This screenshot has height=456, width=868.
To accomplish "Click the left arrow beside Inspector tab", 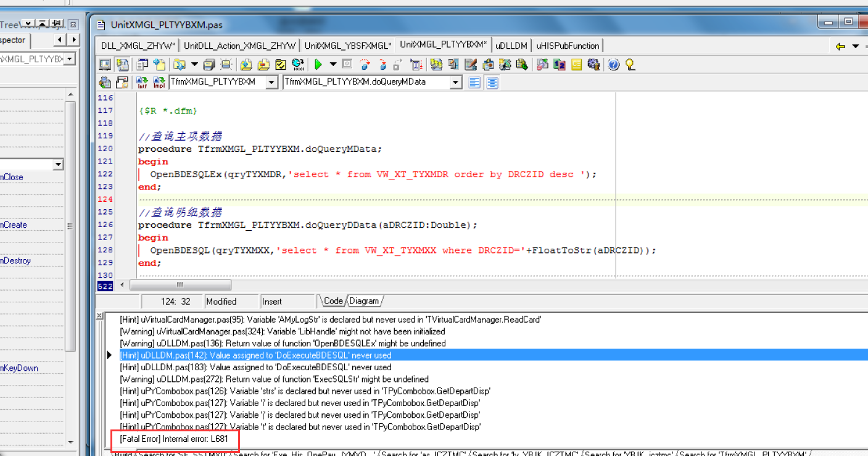I will (60, 40).
